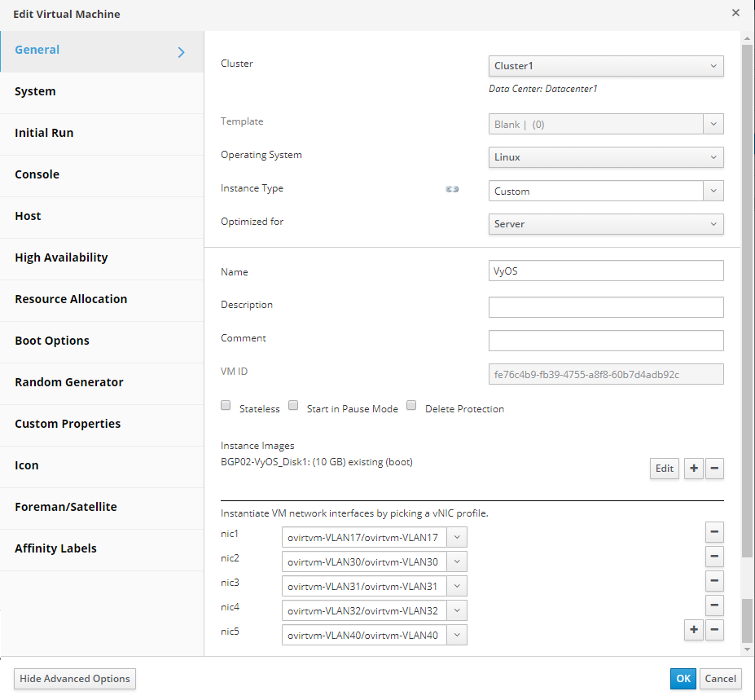This screenshot has width=755, height=700.
Task: Expand the Operating System dropdown
Action: coord(606,157)
